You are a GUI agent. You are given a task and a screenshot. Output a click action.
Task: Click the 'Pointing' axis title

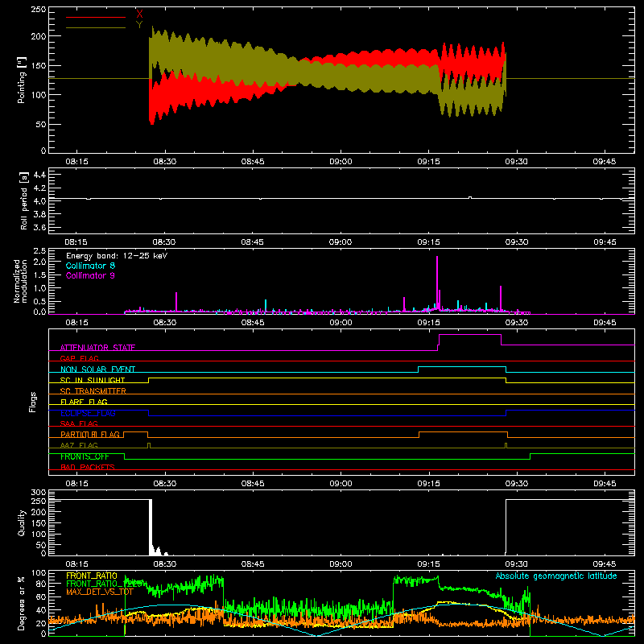(22, 80)
